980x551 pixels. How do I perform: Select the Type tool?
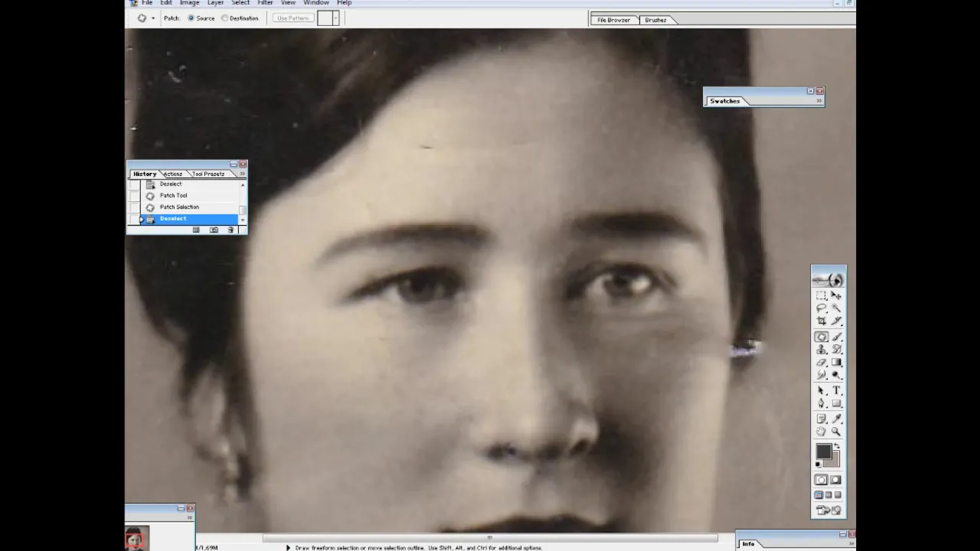(836, 390)
